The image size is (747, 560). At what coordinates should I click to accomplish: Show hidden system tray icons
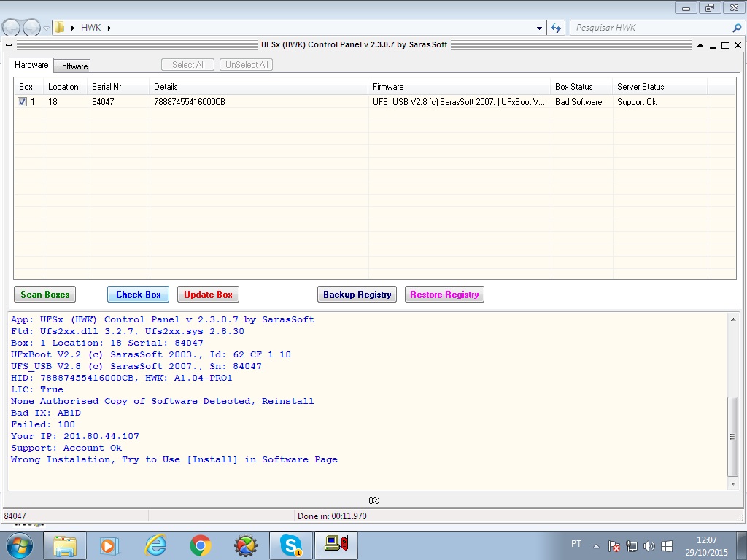point(596,546)
